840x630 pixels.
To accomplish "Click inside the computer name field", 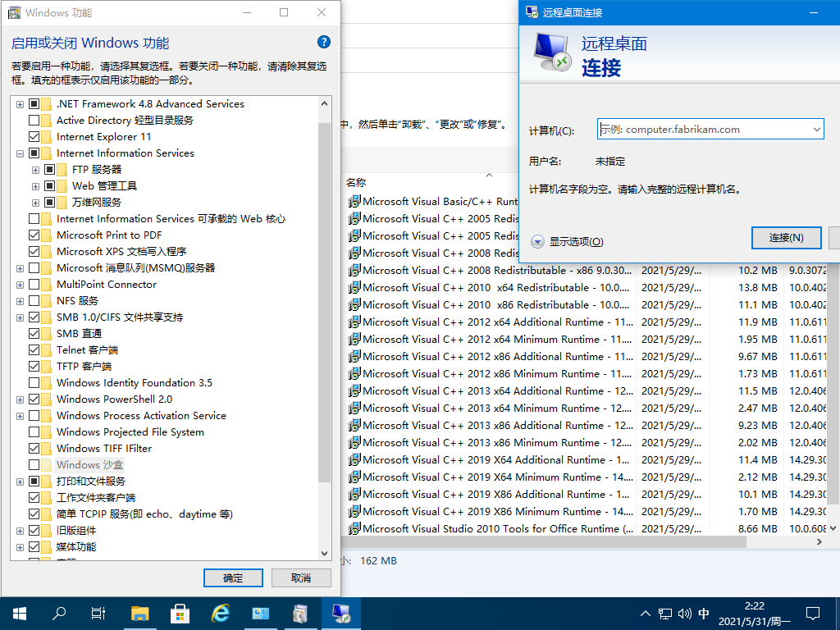I will click(x=705, y=129).
